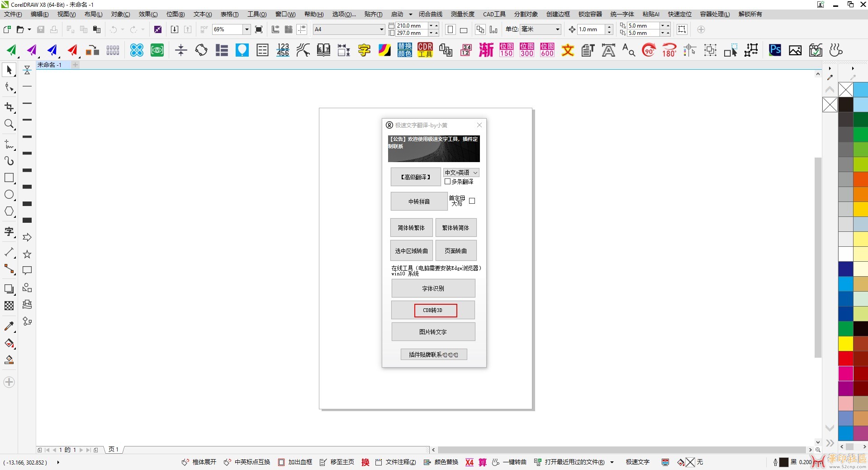Viewport: 868px width, 470px height.
Task: Click the Photoshop PS plugin icon
Action: 775,50
